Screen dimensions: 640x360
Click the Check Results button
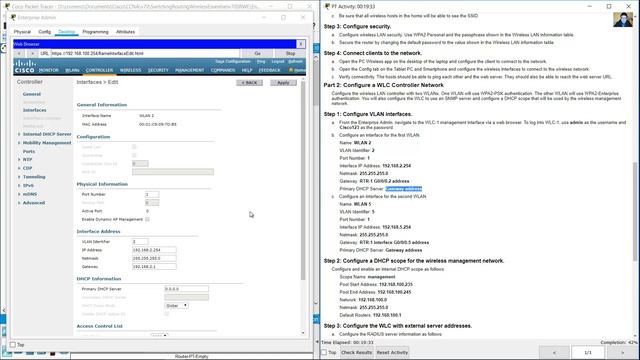pos(356,352)
